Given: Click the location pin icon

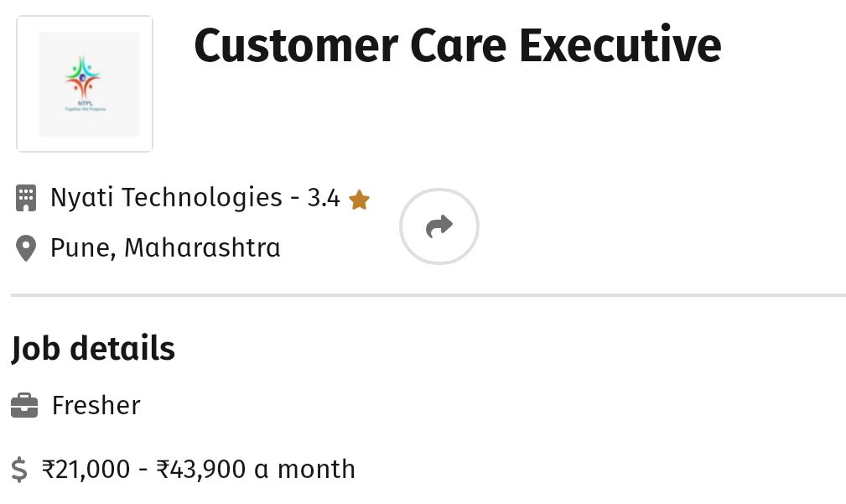Looking at the screenshot, I should pos(26,248).
